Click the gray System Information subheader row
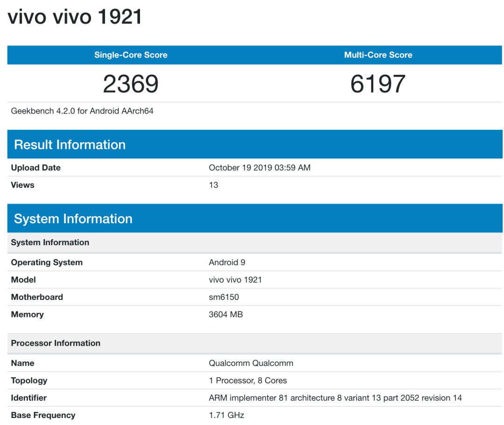 pos(255,242)
